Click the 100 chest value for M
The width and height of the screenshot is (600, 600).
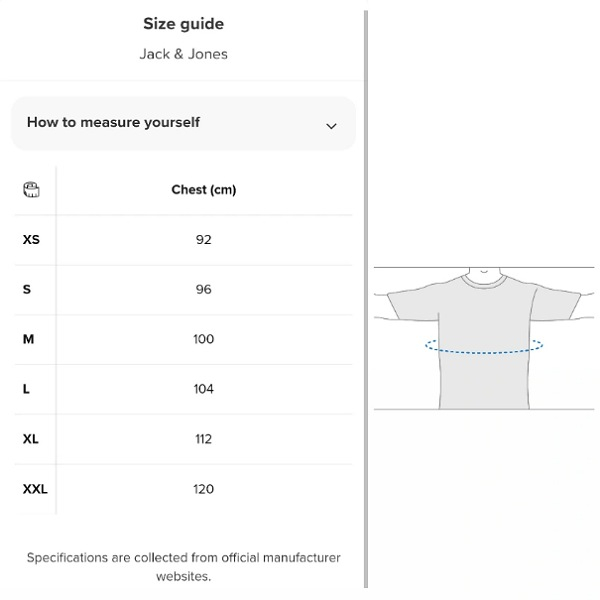click(203, 340)
